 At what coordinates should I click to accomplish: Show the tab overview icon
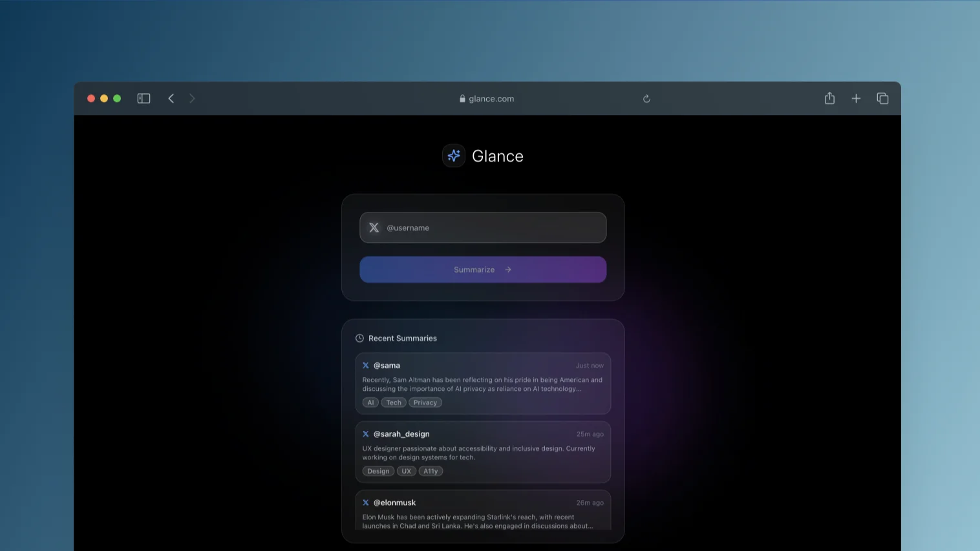click(x=882, y=98)
